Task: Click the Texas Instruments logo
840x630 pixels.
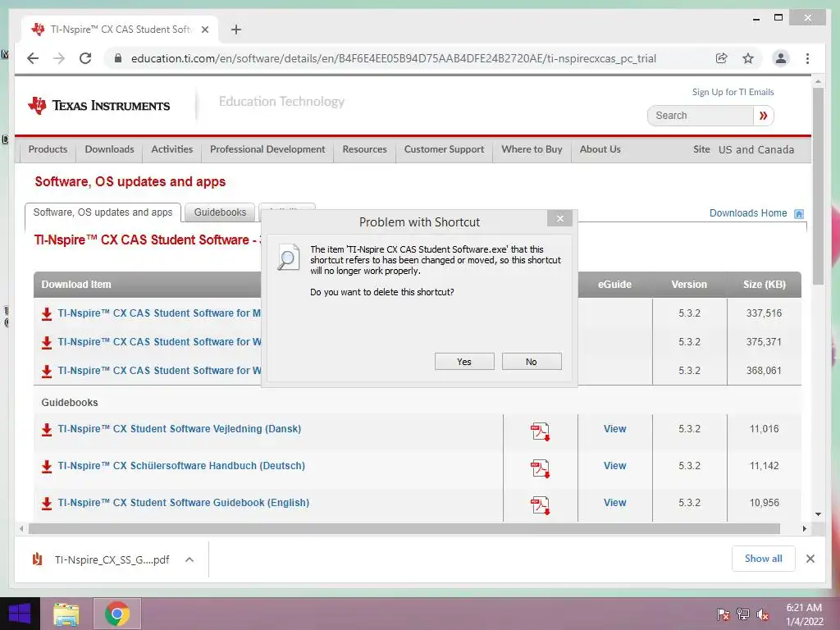Action: point(99,106)
